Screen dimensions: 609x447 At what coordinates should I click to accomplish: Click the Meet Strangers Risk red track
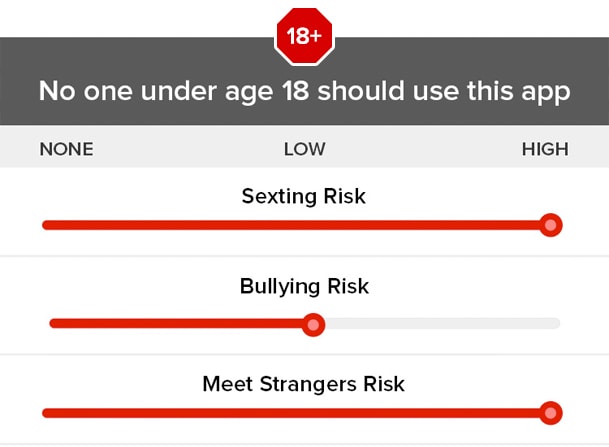pos(291,413)
